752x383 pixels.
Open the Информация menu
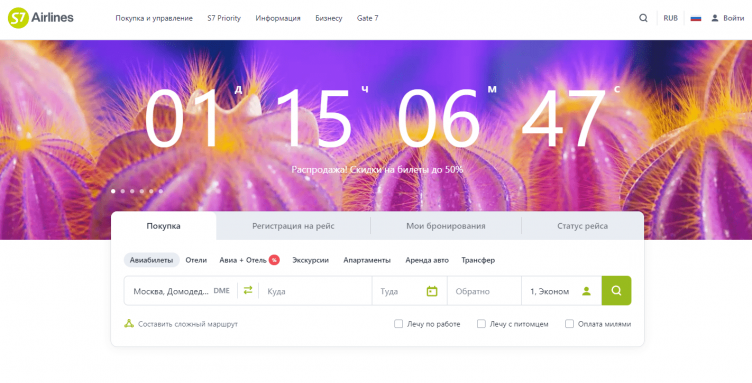[x=278, y=18]
